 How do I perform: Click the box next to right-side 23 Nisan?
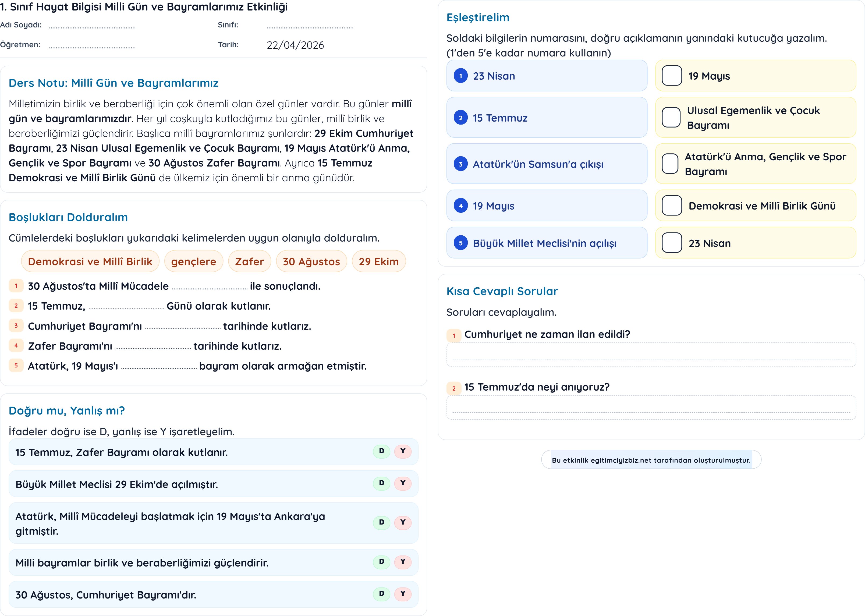click(x=672, y=243)
